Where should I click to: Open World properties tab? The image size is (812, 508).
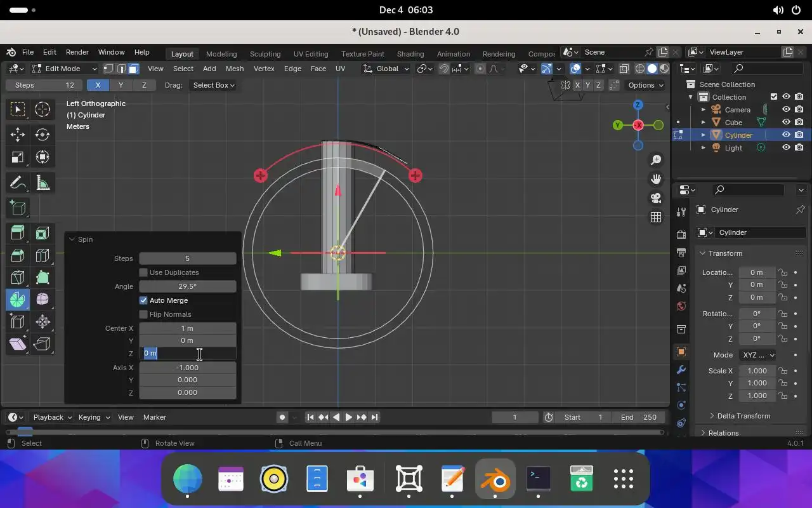(x=681, y=306)
